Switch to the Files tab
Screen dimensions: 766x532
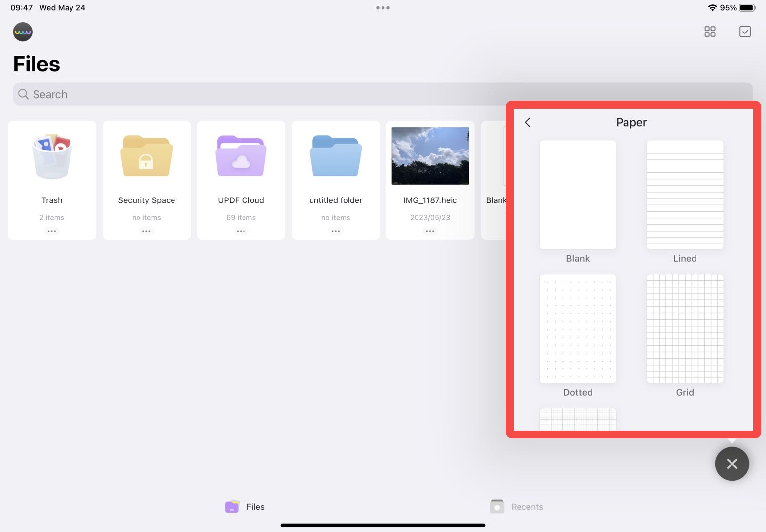pos(244,506)
